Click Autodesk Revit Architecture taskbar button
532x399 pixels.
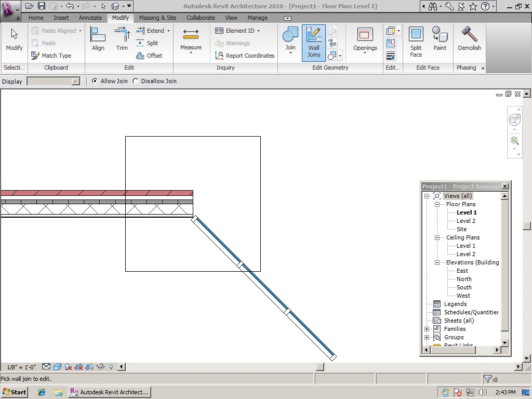pos(110,392)
